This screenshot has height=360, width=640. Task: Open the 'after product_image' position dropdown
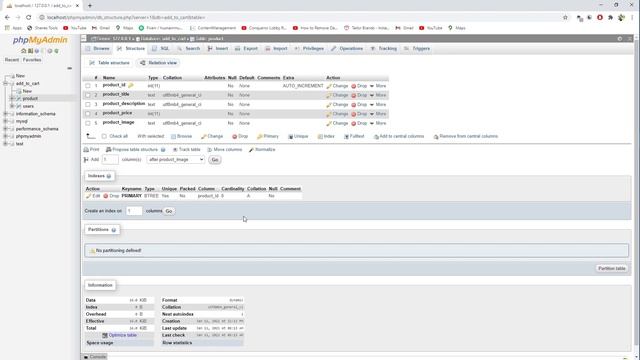pyautogui.click(x=176, y=160)
